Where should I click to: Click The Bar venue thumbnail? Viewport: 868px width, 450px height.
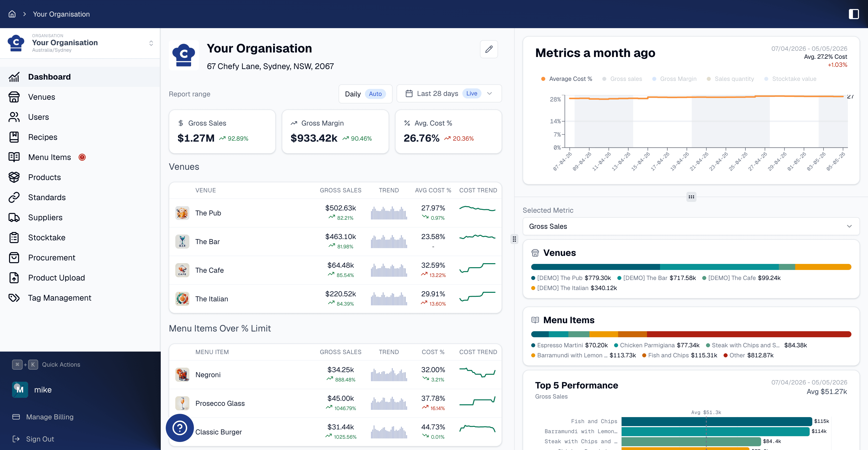tap(182, 242)
